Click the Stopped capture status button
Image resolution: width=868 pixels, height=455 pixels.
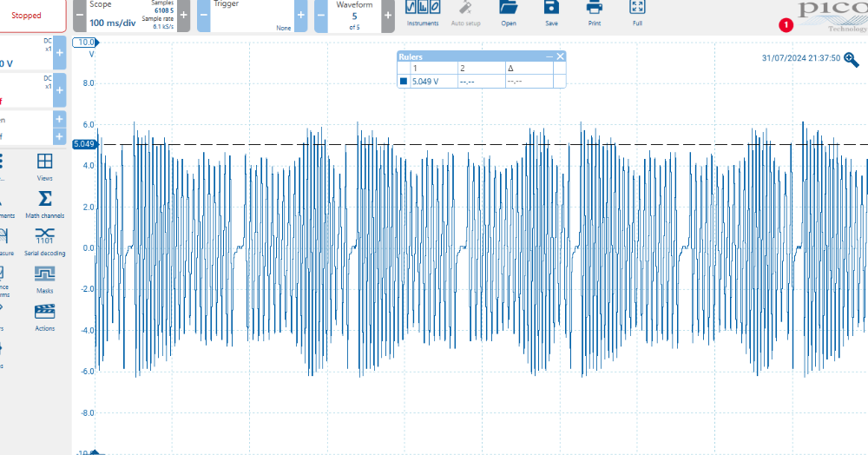[28, 16]
